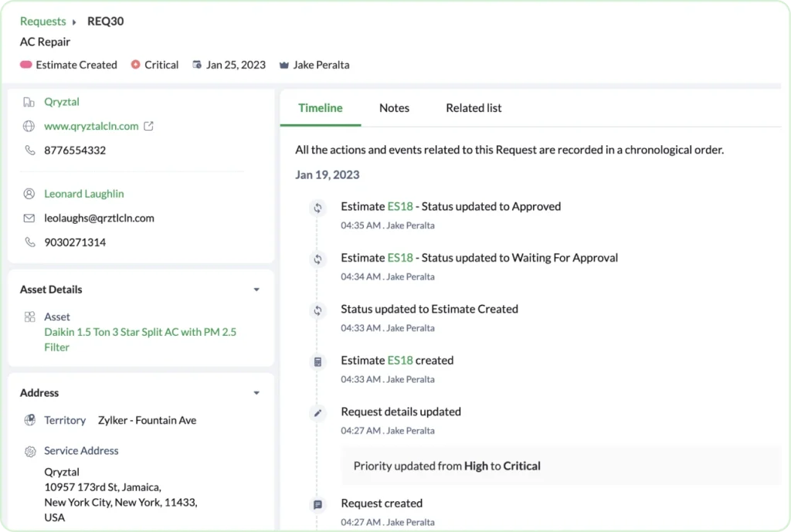Viewport: 791px width, 532px height.
Task: Click the pencil icon beside Request details updated
Action: 317,412
